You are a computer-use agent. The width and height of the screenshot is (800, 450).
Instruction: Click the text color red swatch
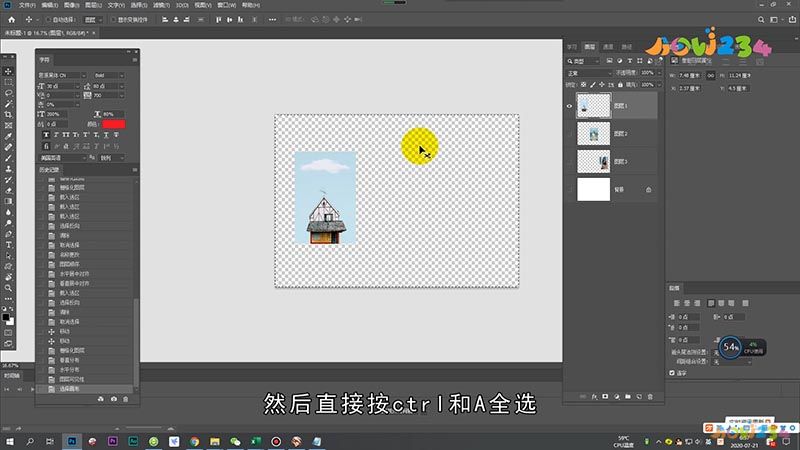click(113, 124)
